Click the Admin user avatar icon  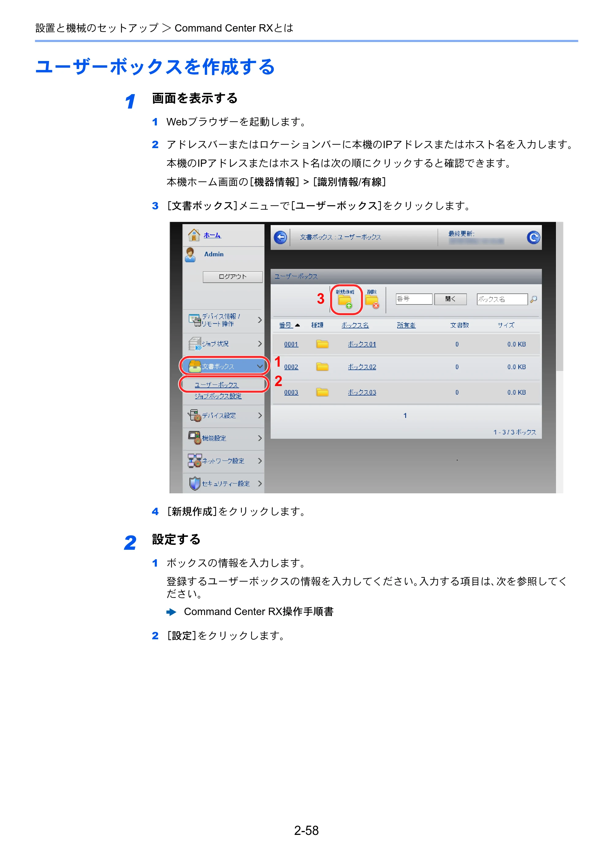190,255
